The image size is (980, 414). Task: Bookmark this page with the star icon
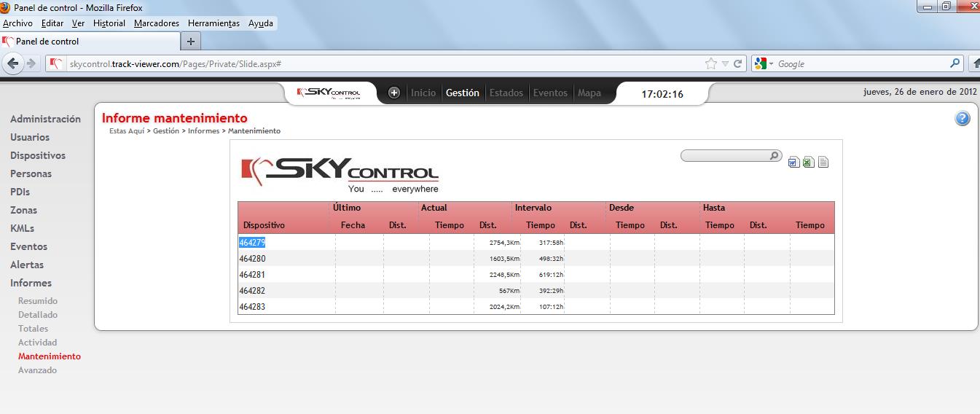click(711, 64)
